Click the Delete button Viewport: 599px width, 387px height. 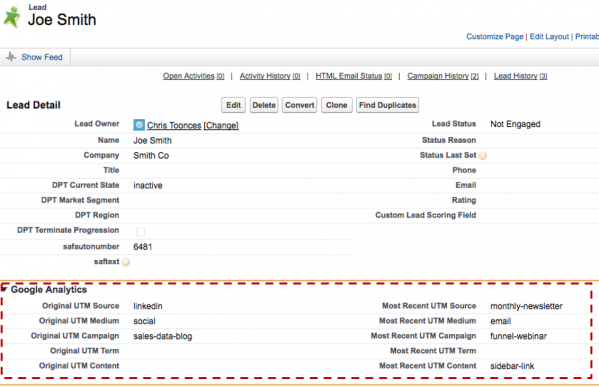pos(264,105)
